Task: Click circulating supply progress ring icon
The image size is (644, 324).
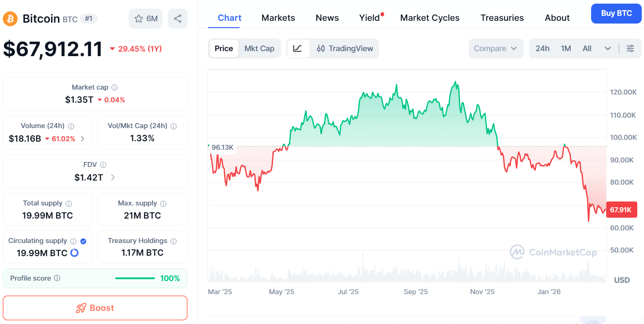Action: [x=75, y=253]
